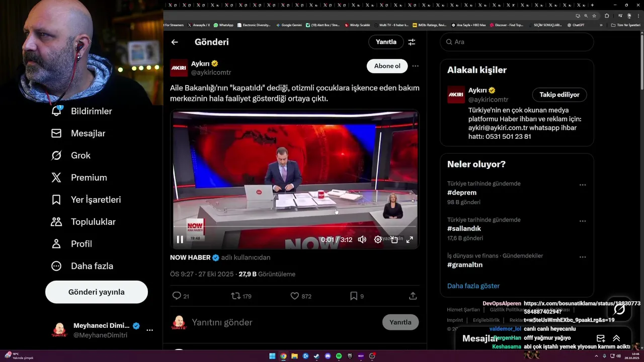Viewport: 644px width, 362px height.
Task: Open Steam from the taskbar
Action: click(316, 356)
